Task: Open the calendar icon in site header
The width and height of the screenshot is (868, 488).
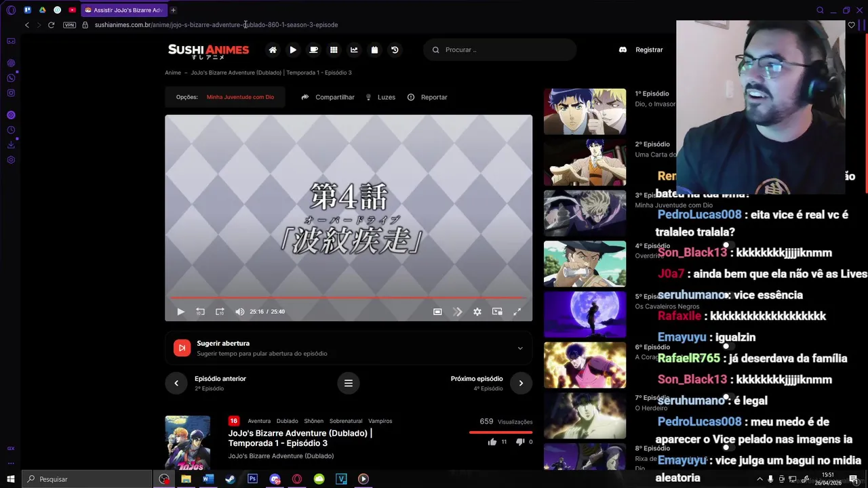Action: [374, 49]
